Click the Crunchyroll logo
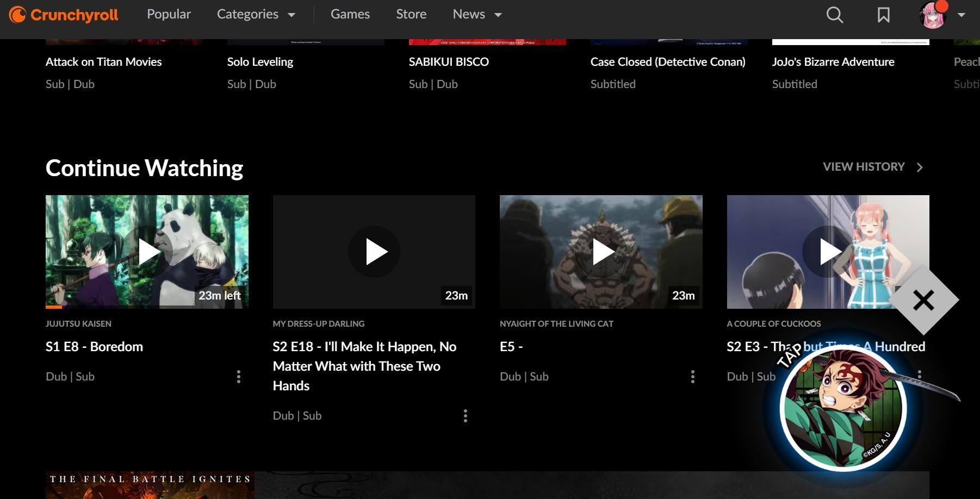The height and width of the screenshot is (499, 980). point(64,15)
